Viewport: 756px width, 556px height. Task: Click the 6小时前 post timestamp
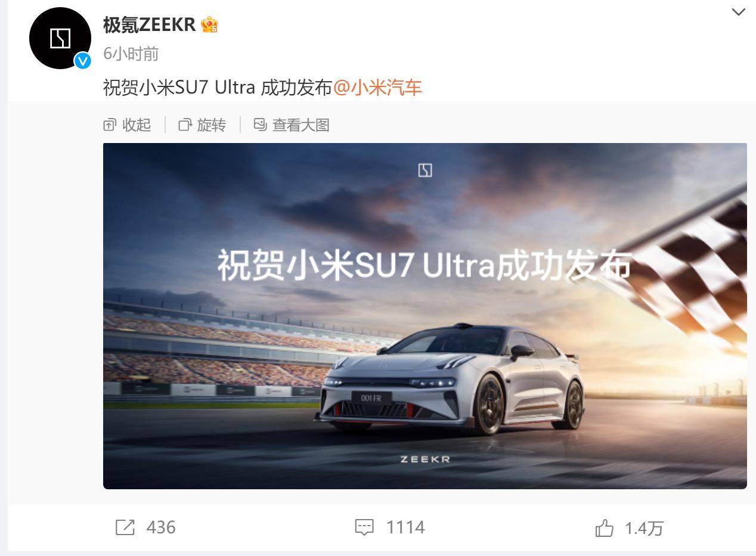coord(131,54)
